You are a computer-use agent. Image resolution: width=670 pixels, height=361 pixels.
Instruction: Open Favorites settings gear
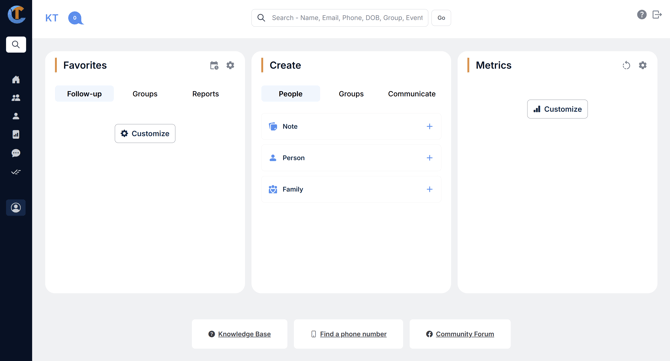[x=230, y=65]
